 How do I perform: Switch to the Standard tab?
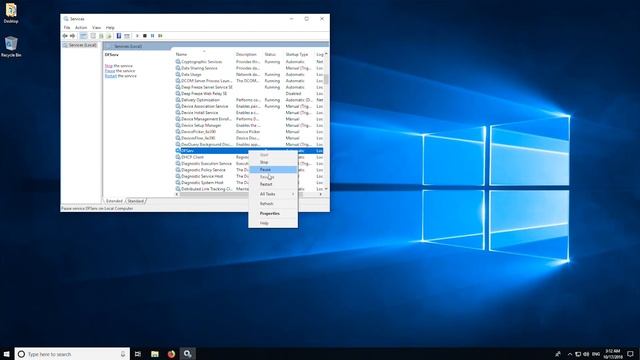(x=136, y=201)
